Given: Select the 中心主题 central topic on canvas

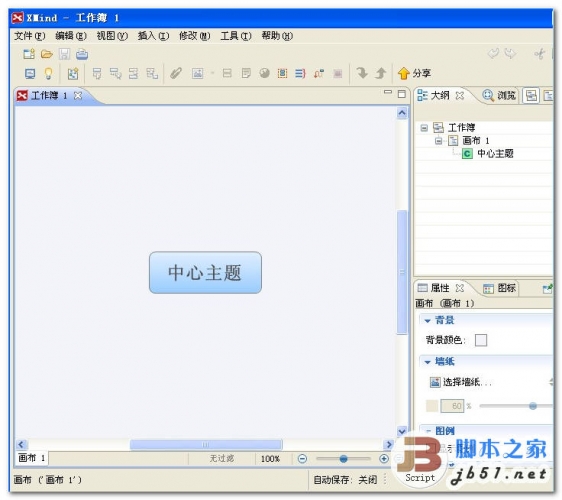Looking at the screenshot, I should coord(205,273).
